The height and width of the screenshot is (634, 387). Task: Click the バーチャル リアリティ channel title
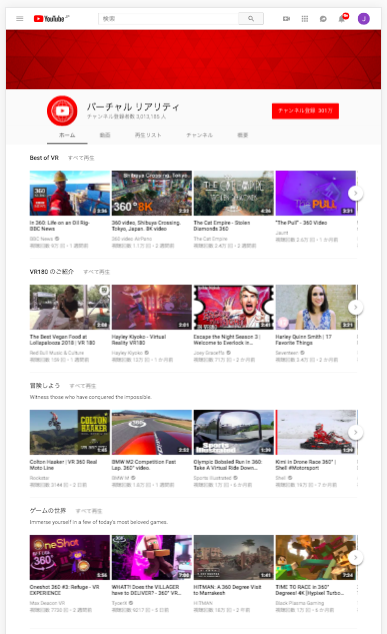pyautogui.click(x=133, y=107)
